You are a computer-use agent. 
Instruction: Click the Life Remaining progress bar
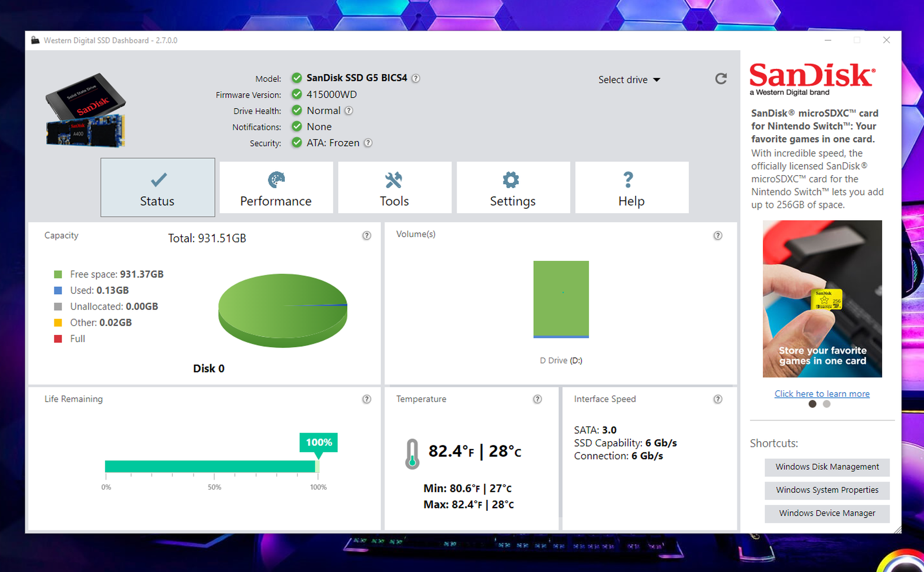coord(212,466)
